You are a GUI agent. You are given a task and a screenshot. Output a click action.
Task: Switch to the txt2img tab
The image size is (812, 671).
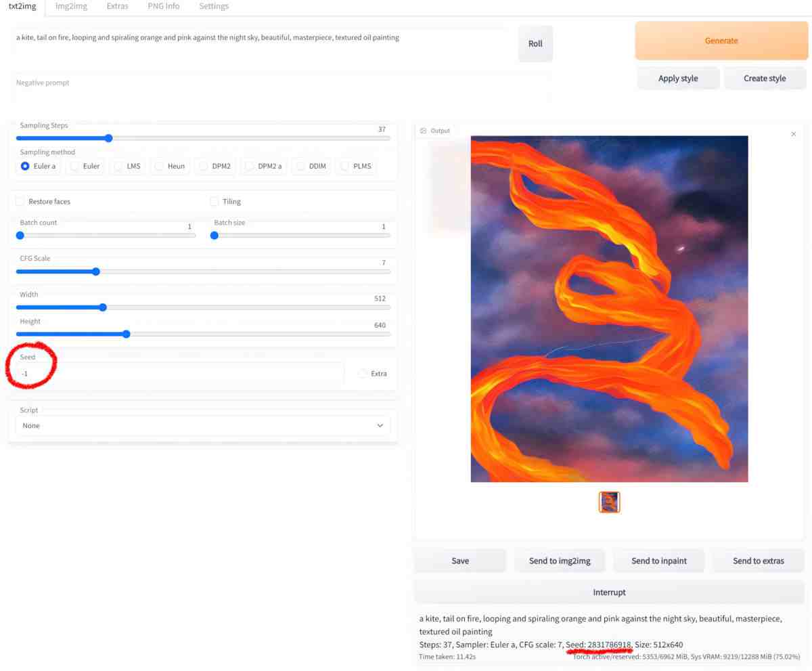point(22,6)
